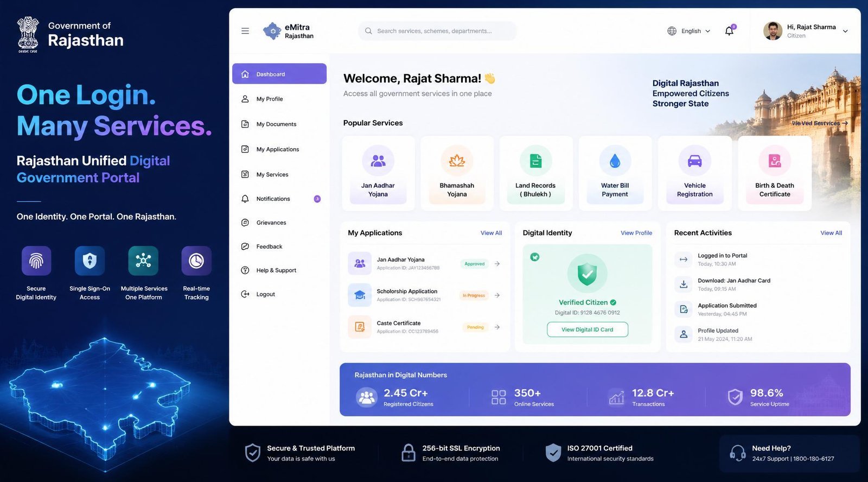The image size is (868, 482).
Task: Click the Feedback sidebar icon
Action: 245,246
